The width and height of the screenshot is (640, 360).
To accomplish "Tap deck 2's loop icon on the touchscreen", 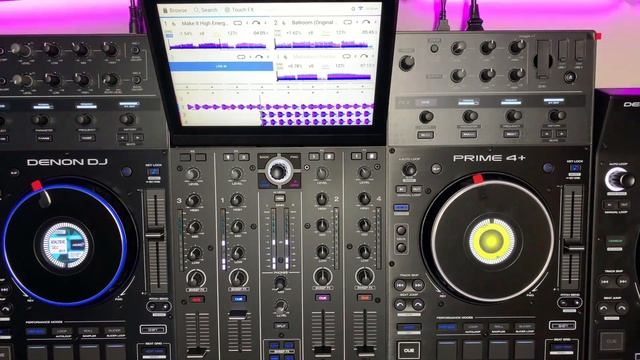I will click(347, 22).
